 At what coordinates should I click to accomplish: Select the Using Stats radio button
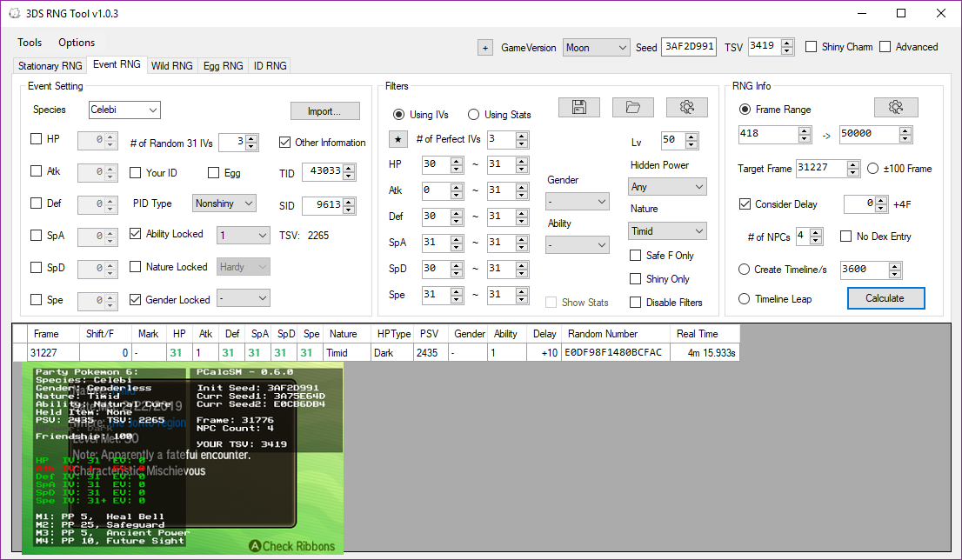(473, 115)
